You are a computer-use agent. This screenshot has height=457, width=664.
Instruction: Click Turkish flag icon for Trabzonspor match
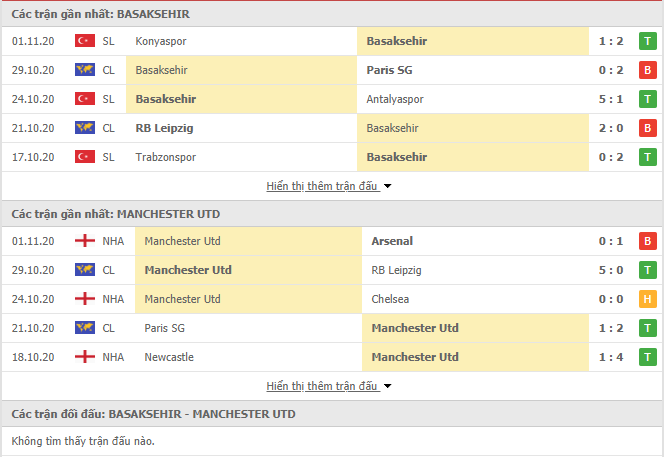[85, 157]
